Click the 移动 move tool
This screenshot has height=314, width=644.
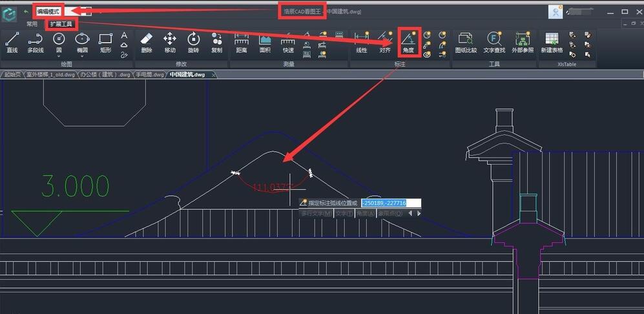coord(169,42)
